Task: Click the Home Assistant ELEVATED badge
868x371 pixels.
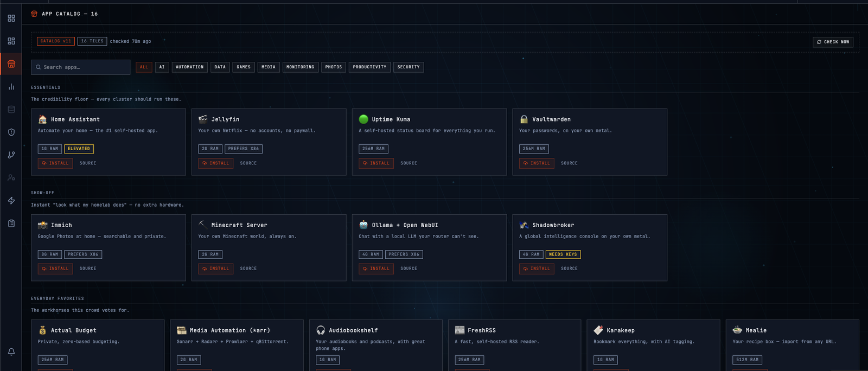Action: tap(79, 149)
